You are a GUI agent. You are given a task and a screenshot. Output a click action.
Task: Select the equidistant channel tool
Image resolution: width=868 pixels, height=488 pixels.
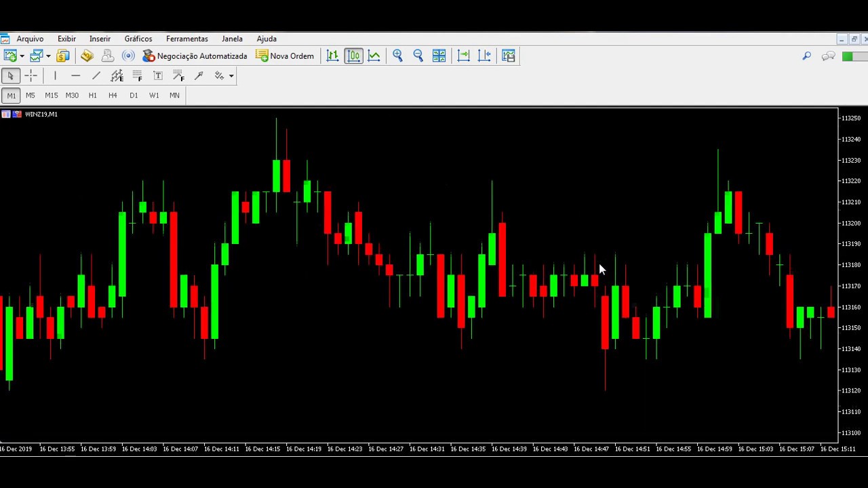[117, 76]
